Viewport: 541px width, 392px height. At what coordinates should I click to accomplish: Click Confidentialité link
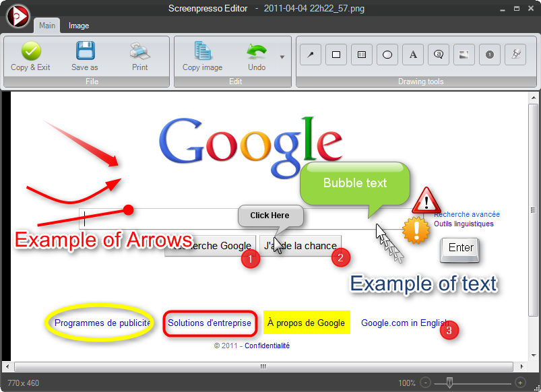267,346
